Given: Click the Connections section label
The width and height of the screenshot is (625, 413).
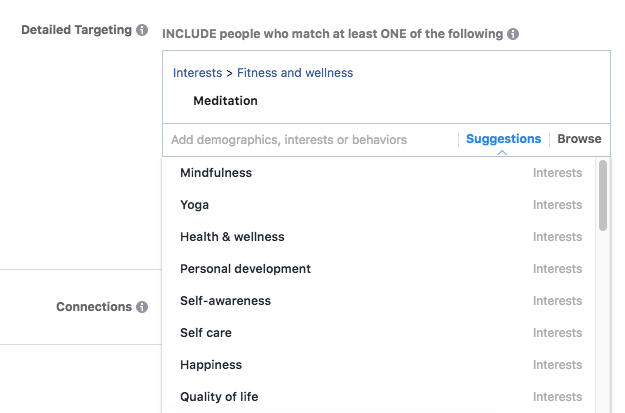Looking at the screenshot, I should point(94,307).
